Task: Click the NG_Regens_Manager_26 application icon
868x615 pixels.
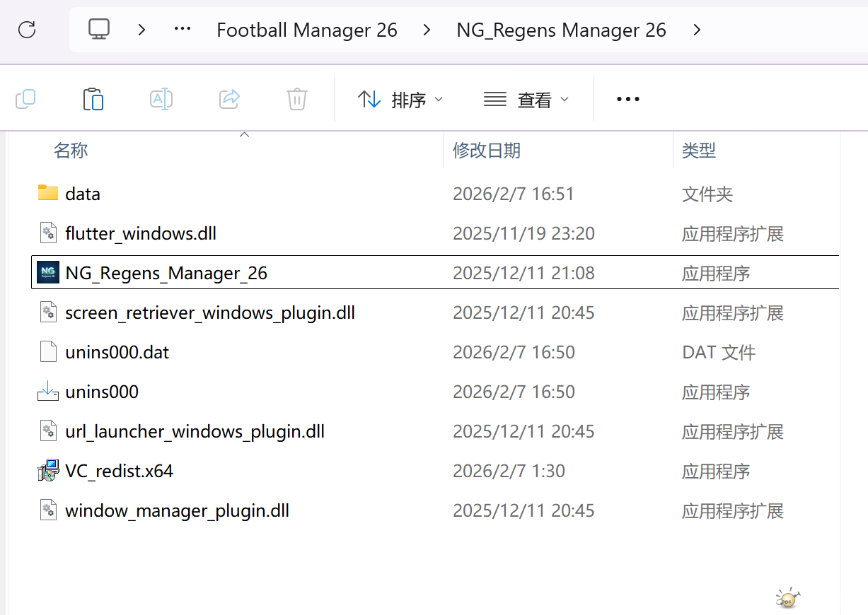Action: click(47, 272)
